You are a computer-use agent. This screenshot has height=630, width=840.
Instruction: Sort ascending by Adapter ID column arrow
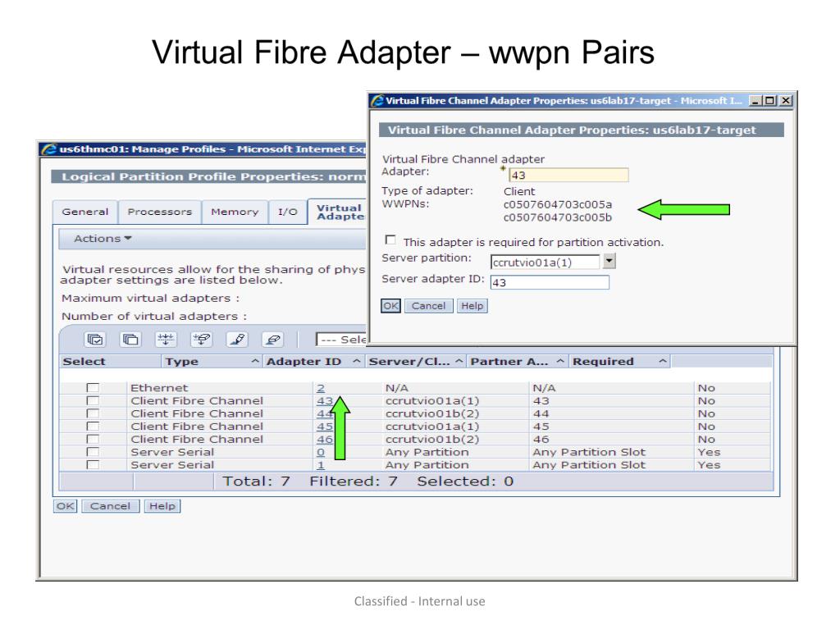pos(357,362)
